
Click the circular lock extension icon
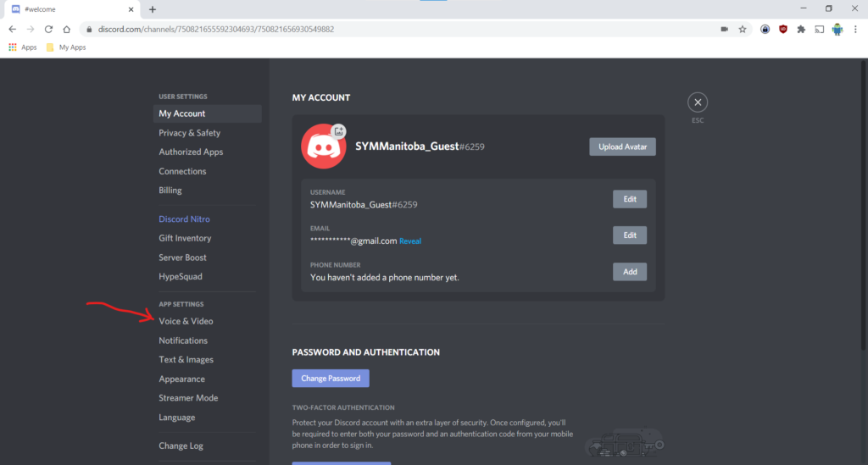click(765, 30)
